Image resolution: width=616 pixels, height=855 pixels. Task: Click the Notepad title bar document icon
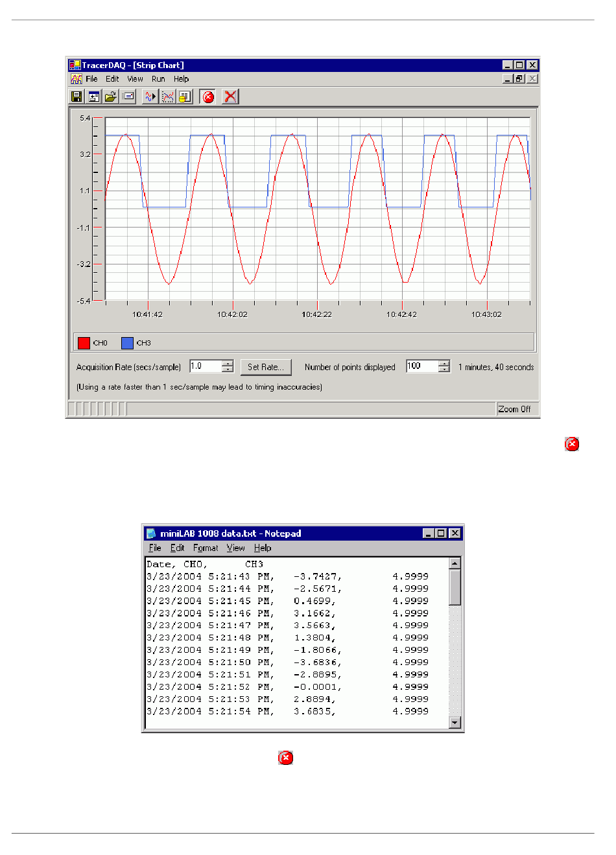point(151,533)
